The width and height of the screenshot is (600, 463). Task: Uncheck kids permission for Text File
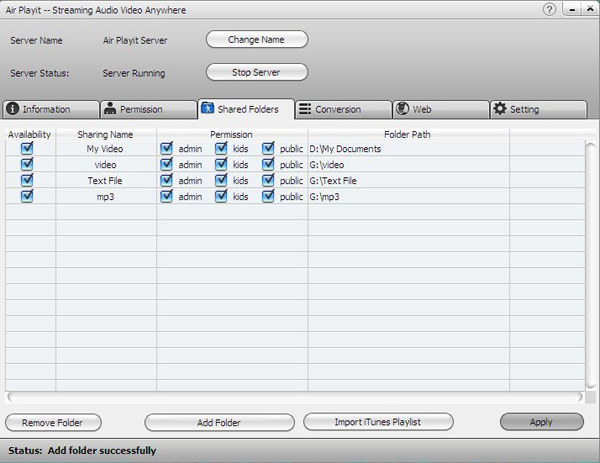(221, 180)
